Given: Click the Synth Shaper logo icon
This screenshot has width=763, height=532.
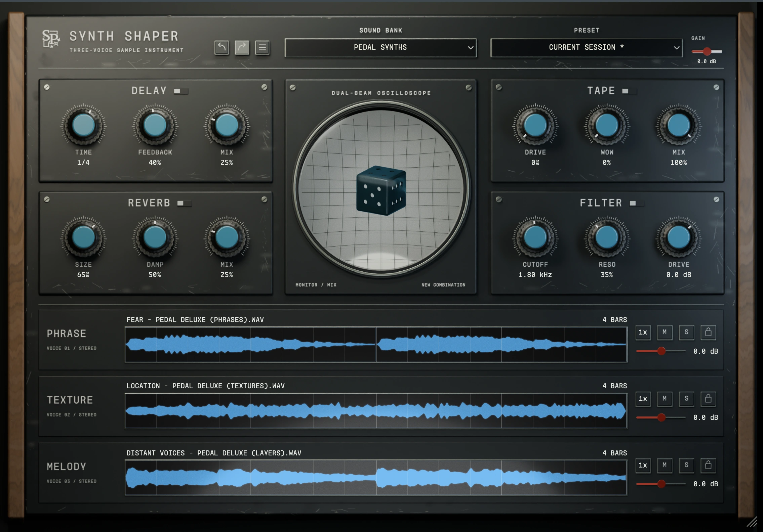Looking at the screenshot, I should 51,39.
